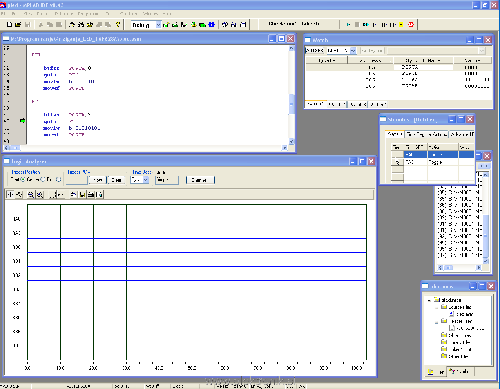
Task: Click the Now button in Logic Analyzer
Action: click(98, 180)
